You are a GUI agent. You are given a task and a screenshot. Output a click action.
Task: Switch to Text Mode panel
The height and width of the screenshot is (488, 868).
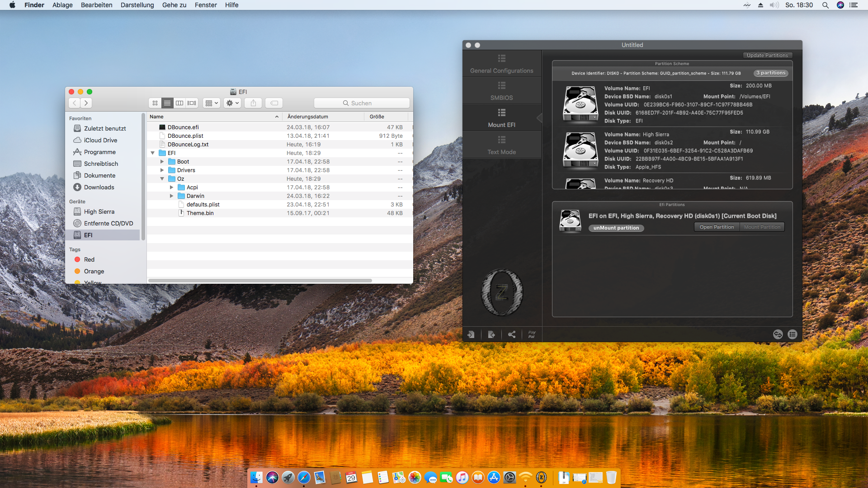pos(501,145)
